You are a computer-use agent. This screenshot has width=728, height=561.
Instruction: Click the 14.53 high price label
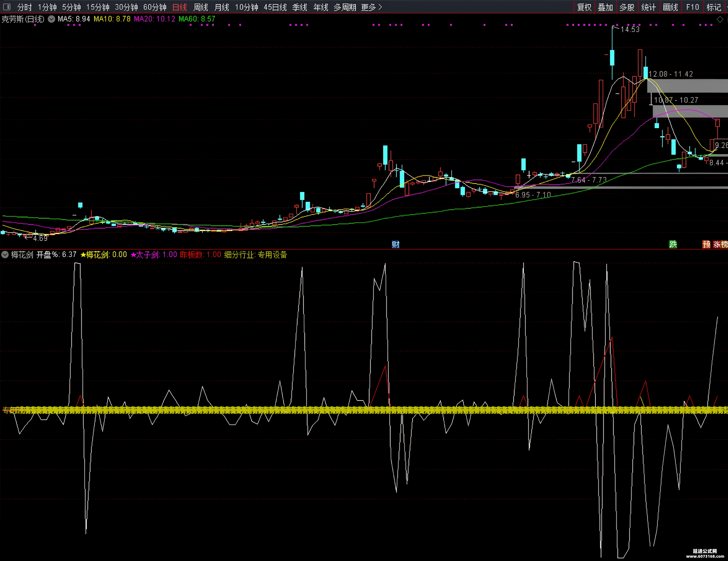click(x=630, y=29)
